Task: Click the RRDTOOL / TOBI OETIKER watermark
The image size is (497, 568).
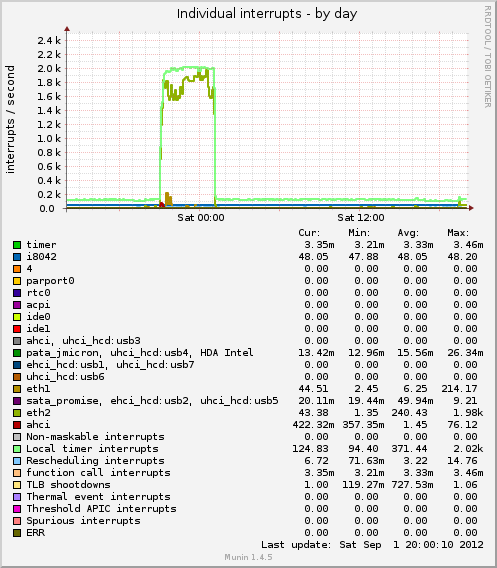Action: click(x=488, y=57)
